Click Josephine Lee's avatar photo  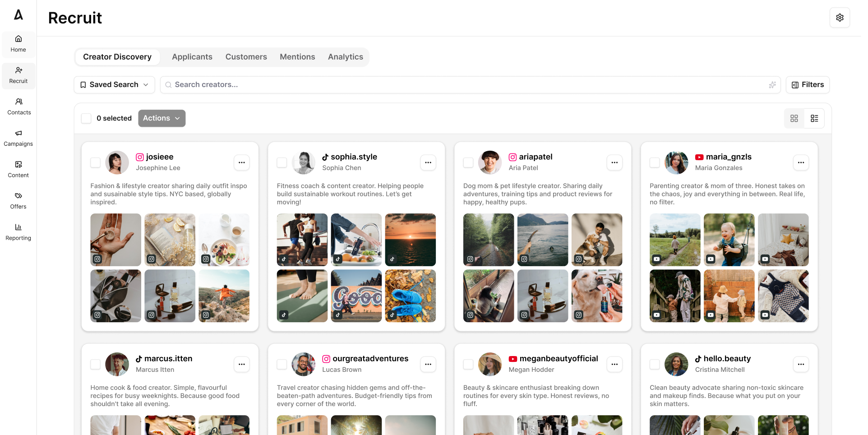(117, 162)
